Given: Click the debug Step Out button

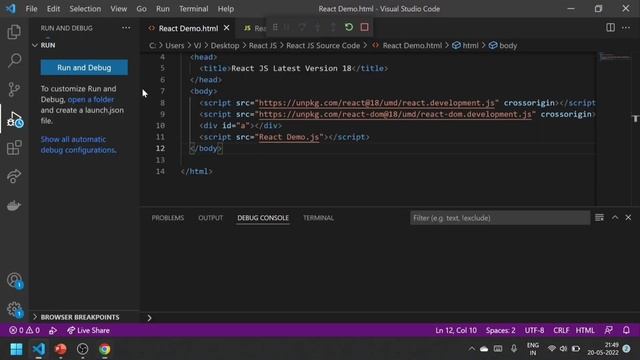Looking at the screenshot, I should pos(333,27).
